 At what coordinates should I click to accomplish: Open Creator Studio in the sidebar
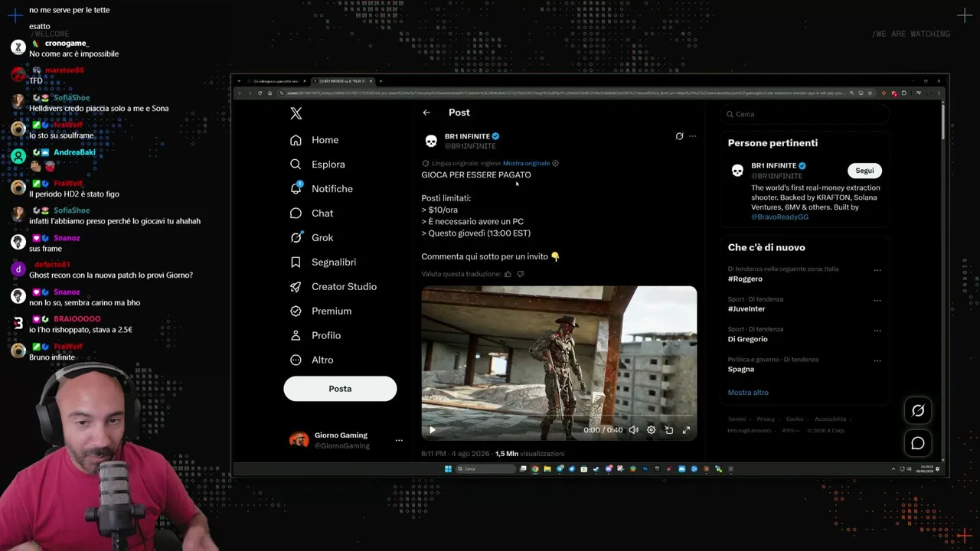(x=333, y=287)
